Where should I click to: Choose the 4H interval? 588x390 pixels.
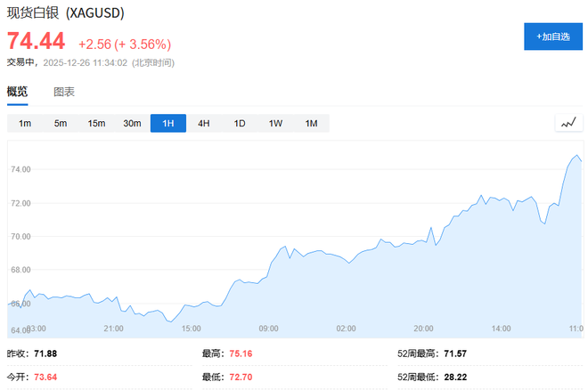(x=203, y=124)
